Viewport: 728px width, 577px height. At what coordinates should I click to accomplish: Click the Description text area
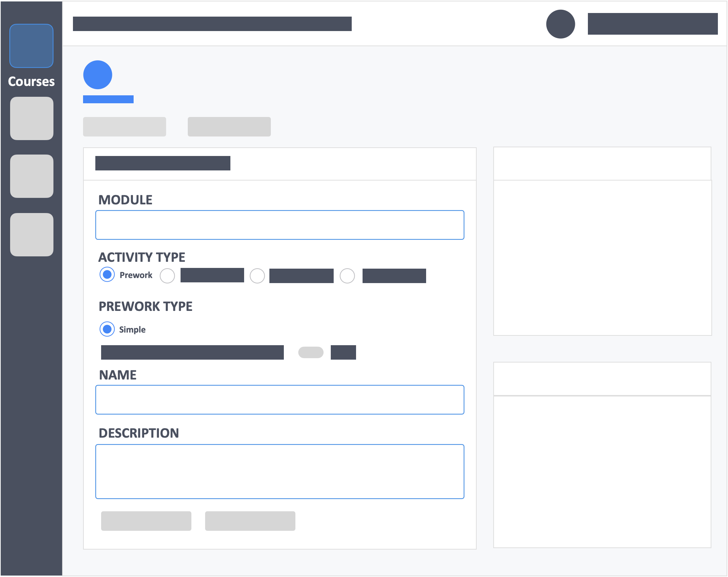[280, 472]
